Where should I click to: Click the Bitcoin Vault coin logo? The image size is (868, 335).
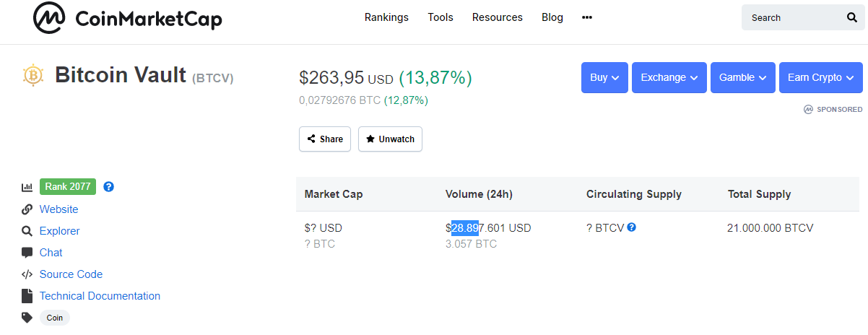pyautogui.click(x=33, y=75)
